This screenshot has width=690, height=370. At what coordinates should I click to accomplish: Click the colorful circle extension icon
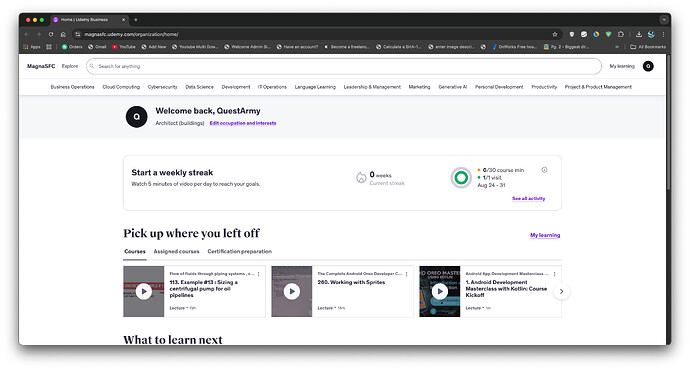pyautogui.click(x=596, y=34)
